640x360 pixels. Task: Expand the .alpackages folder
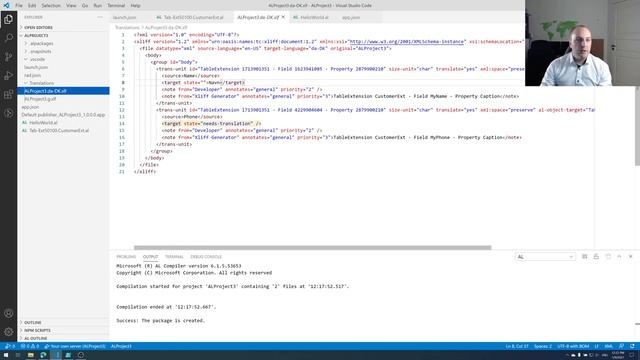41,43
